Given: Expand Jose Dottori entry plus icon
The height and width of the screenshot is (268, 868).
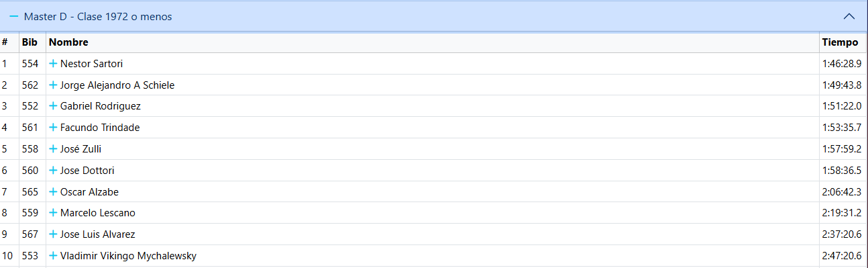Looking at the screenshot, I should [x=53, y=171].
